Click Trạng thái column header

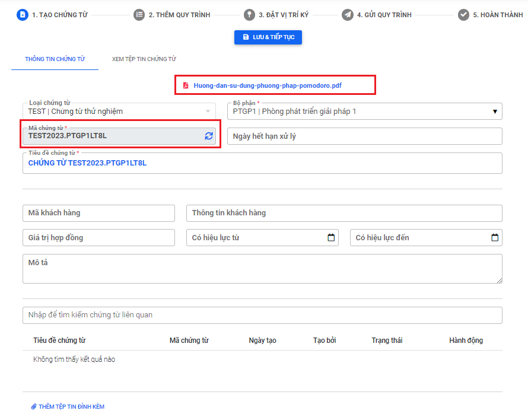point(387,340)
